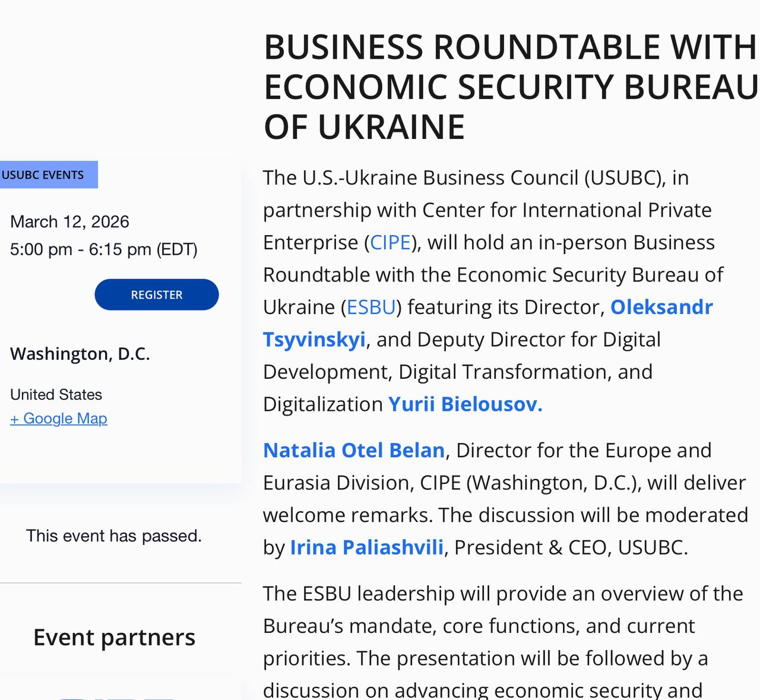Click the 5:00 pm event time text
This screenshot has height=700, width=760.
tap(104, 249)
